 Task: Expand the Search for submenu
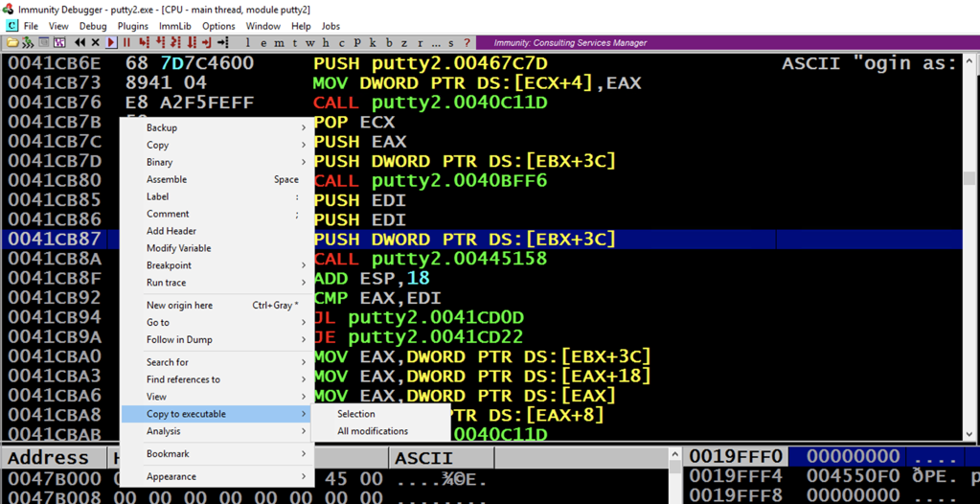pos(217,362)
